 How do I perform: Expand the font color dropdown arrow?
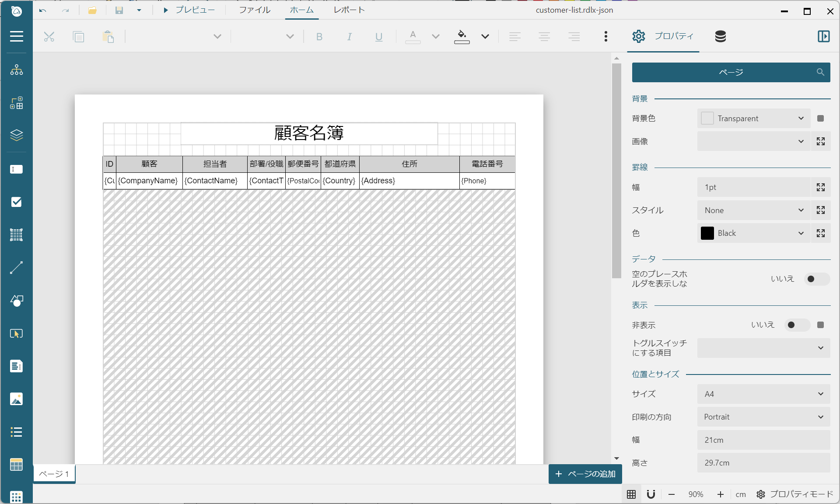(x=435, y=37)
